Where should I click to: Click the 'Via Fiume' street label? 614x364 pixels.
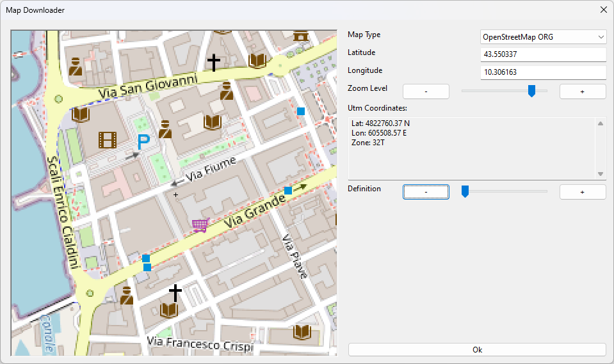[x=211, y=170]
